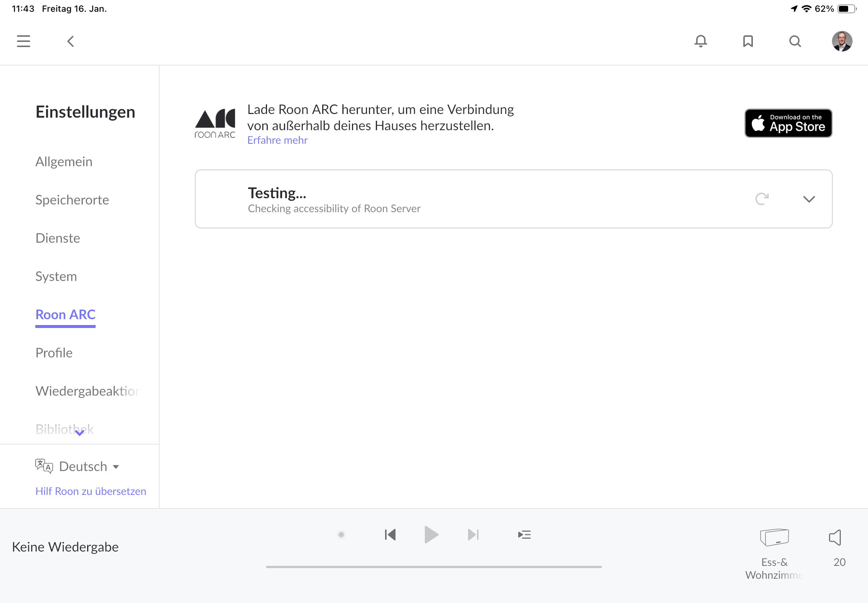
Task: Open the play queue icon
Action: click(x=524, y=535)
